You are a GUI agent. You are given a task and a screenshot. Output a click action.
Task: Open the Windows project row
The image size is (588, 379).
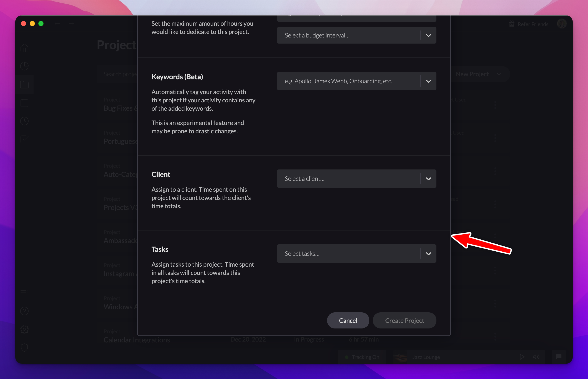point(120,307)
